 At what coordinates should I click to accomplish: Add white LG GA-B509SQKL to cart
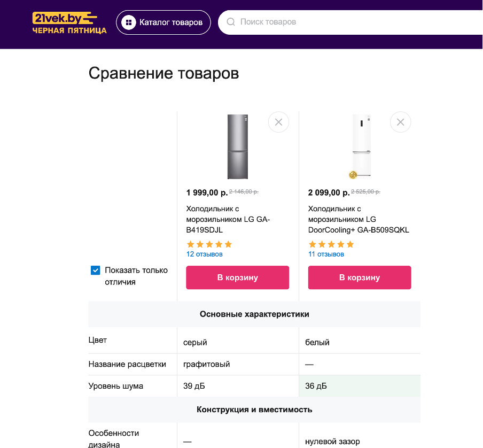point(360,277)
